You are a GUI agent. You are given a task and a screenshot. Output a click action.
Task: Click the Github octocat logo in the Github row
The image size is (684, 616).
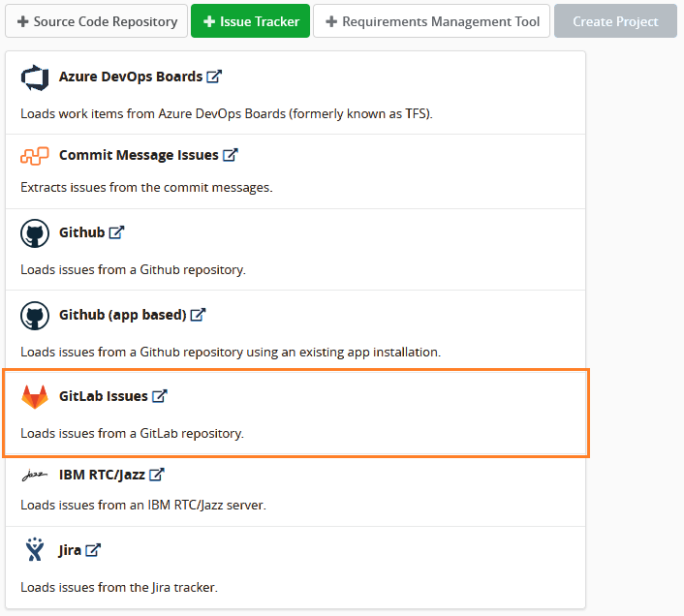pos(35,233)
